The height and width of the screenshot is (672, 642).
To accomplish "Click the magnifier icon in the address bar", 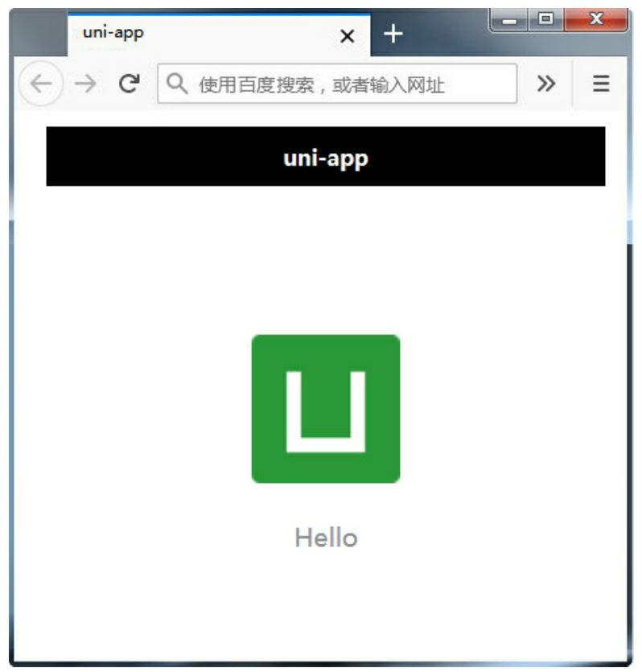I will (176, 84).
